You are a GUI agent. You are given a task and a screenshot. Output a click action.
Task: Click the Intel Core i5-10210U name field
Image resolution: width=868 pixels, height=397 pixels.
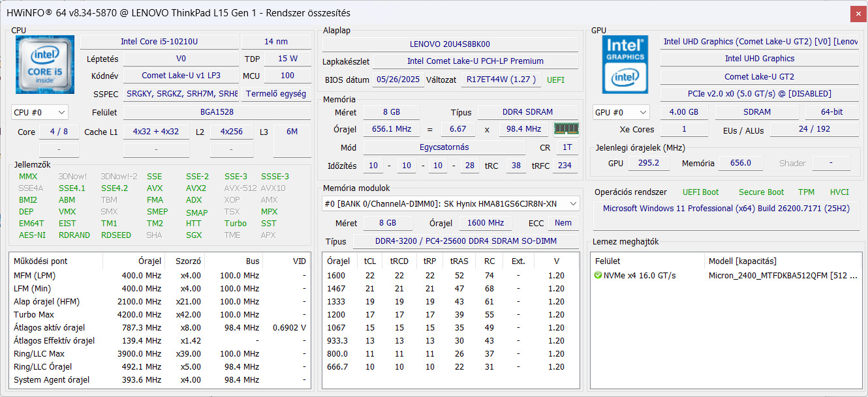pos(159,42)
